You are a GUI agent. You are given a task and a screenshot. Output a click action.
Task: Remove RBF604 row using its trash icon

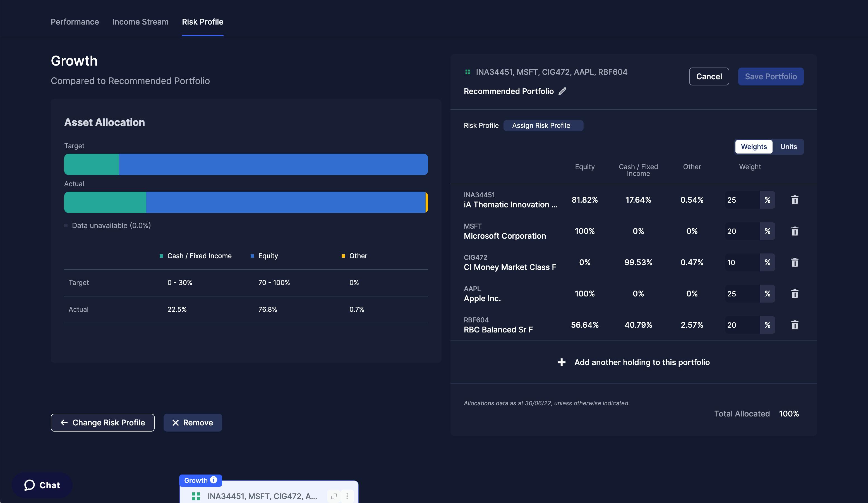coord(795,325)
